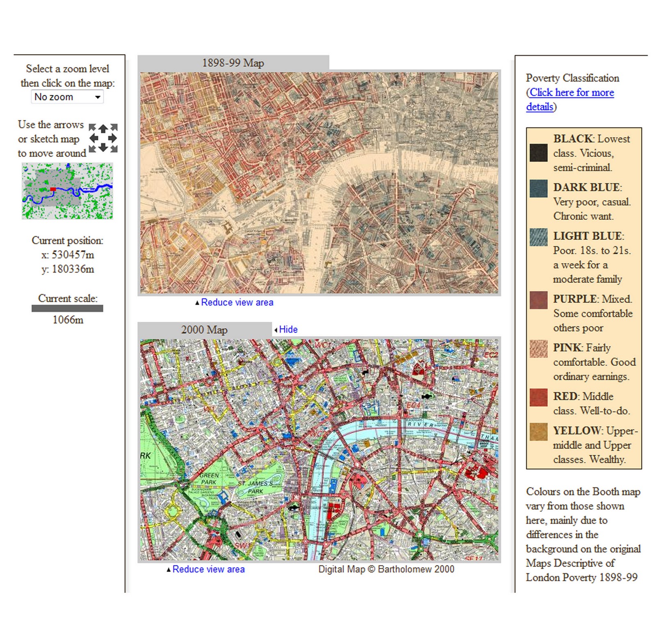Collapse the 2000 map with Reduce view area
Image resolution: width=656 pixels, height=644 pixels.
pos(208,569)
